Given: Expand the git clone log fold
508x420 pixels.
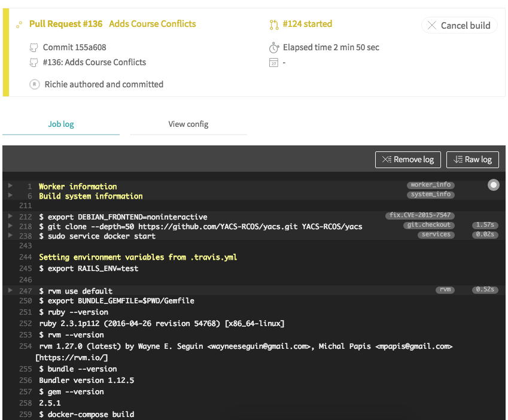Looking at the screenshot, I should click(10, 226).
